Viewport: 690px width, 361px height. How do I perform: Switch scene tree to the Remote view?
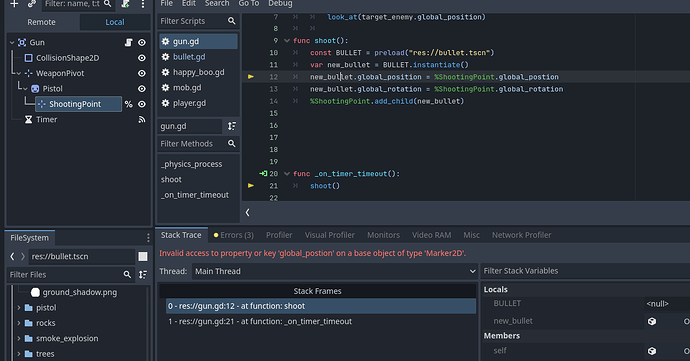point(41,22)
